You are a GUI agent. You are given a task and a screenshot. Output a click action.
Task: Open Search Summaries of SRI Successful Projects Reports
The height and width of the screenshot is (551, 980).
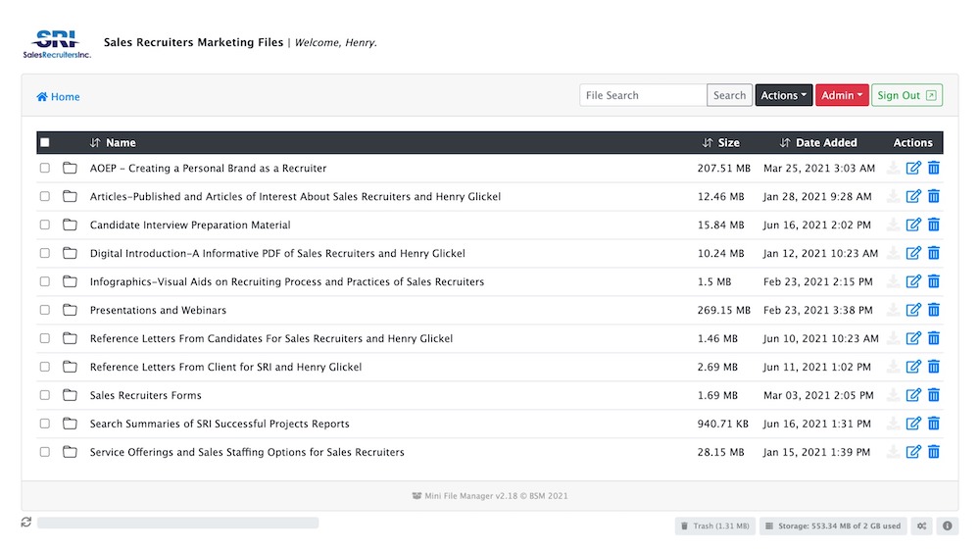click(x=220, y=424)
